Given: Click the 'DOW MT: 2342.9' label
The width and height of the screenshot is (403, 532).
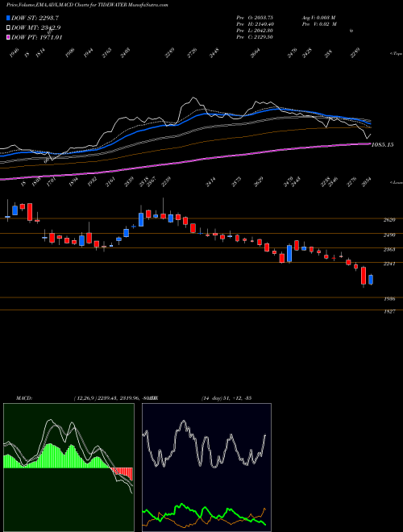Looking at the screenshot, I should click(36, 28).
